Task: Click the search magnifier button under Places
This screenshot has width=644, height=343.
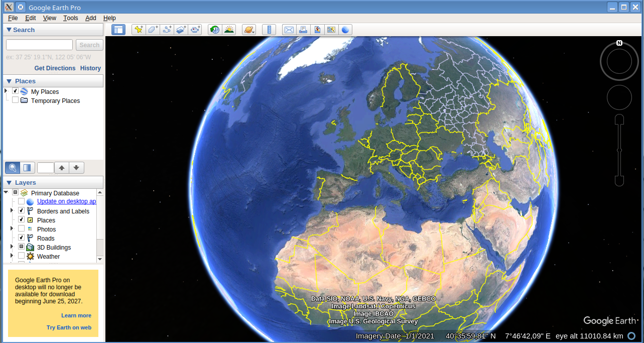Action: coord(13,168)
